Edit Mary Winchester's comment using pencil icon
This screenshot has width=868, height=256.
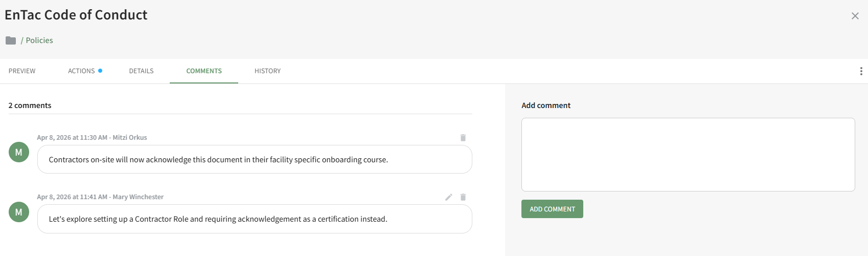(449, 197)
